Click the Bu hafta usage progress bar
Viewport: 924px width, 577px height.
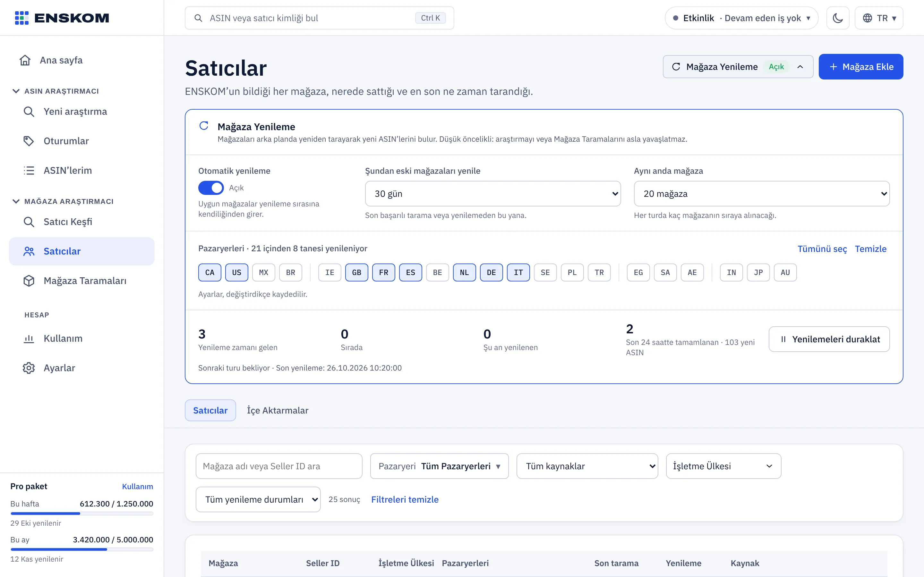[x=82, y=513]
